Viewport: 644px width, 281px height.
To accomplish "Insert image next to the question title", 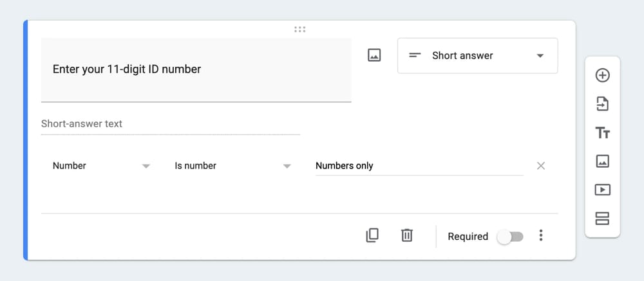I will click(x=374, y=55).
